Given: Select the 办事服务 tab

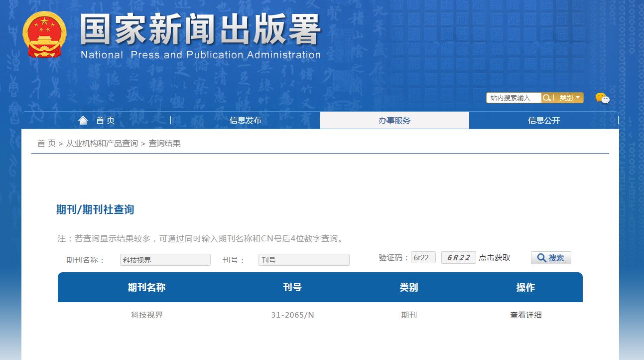Looking at the screenshot, I should pyautogui.click(x=394, y=120).
